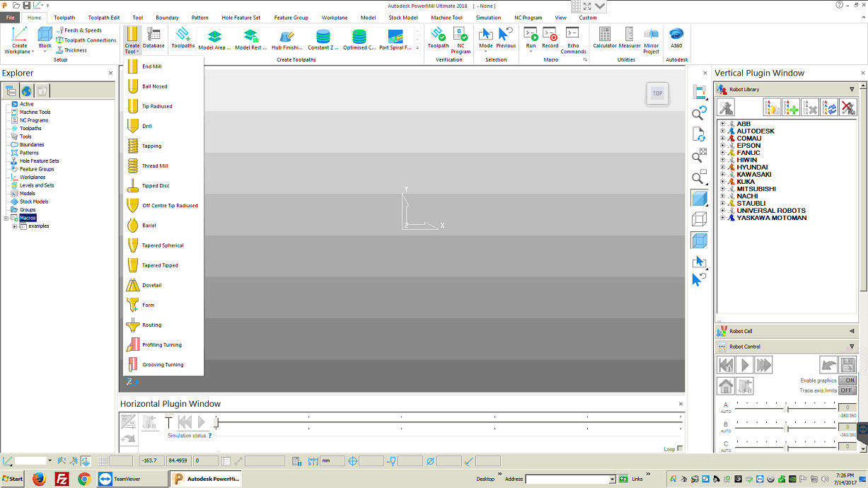This screenshot has width=868, height=488.
Task: Expand ABB robot tree node
Action: click(723, 124)
